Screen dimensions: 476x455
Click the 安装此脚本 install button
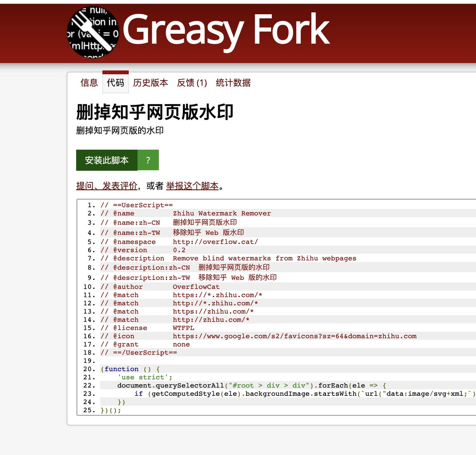[x=107, y=160]
